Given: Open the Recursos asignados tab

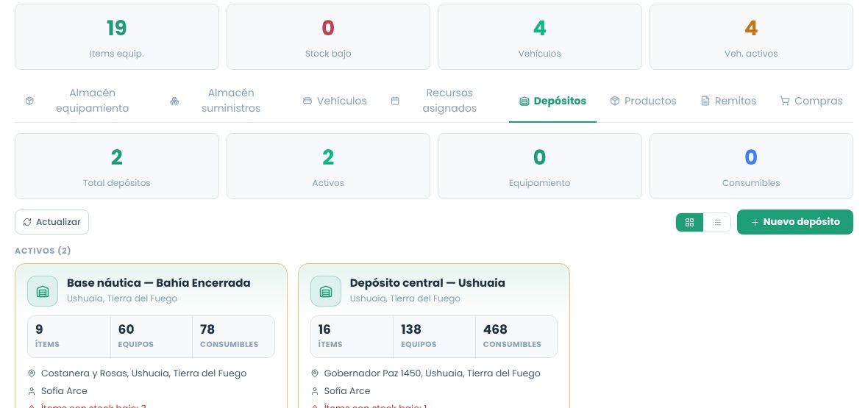Looking at the screenshot, I should tap(439, 101).
